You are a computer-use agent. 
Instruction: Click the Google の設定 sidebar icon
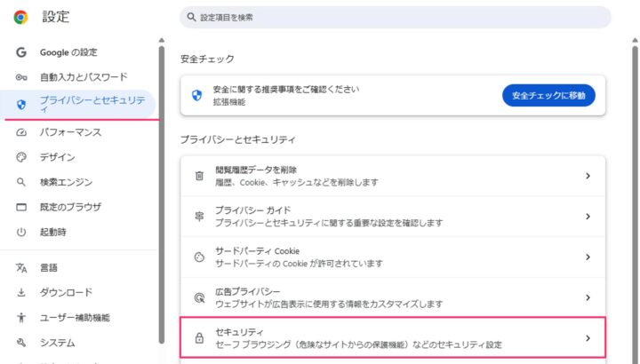coord(20,52)
